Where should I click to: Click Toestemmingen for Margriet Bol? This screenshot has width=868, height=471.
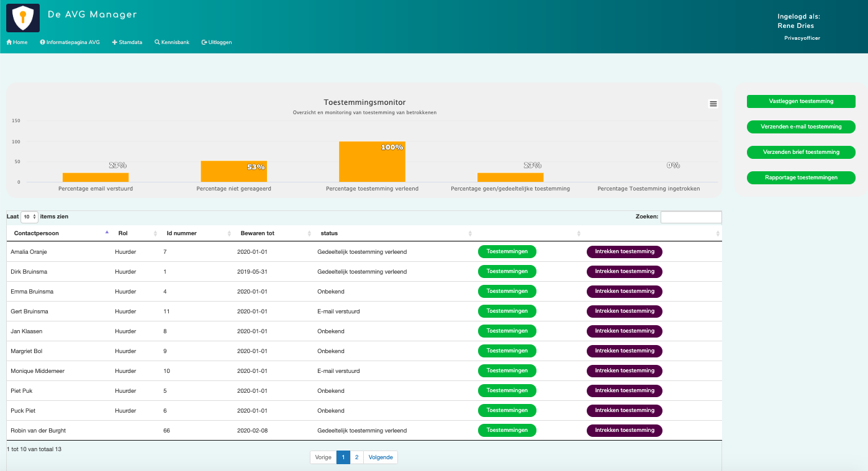pos(507,351)
